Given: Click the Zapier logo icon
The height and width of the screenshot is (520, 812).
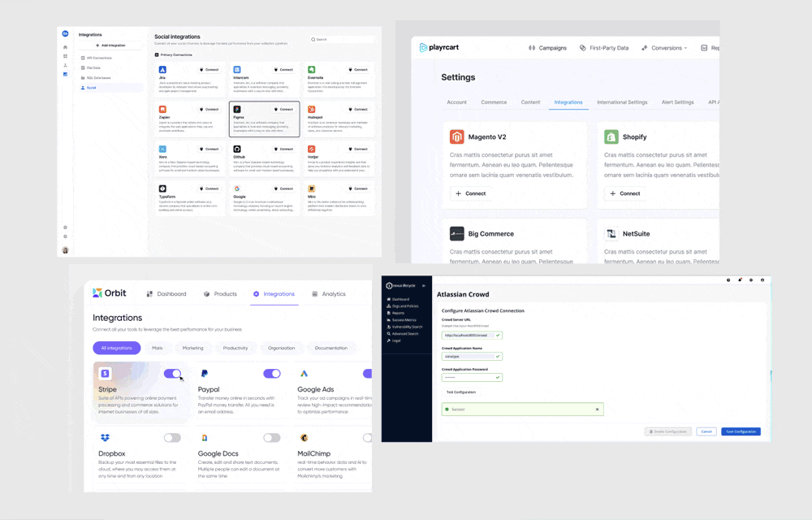Looking at the screenshot, I should point(162,110).
